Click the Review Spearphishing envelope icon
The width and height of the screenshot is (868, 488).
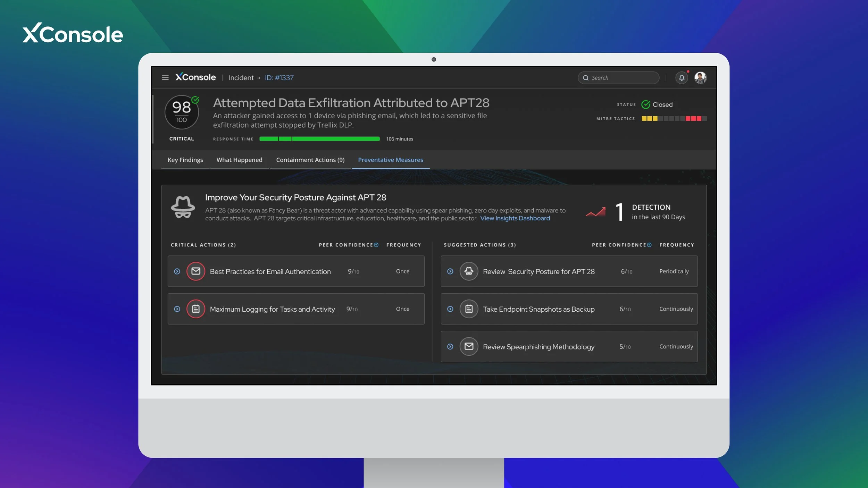[469, 346]
